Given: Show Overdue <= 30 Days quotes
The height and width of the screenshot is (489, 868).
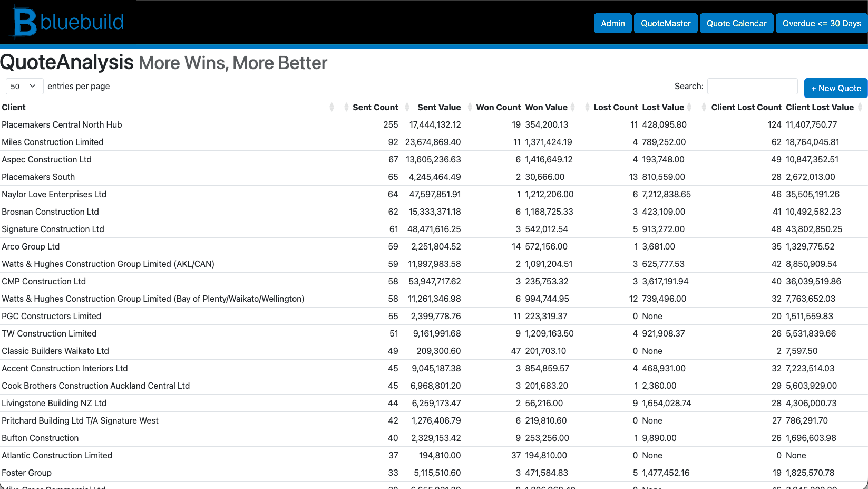Looking at the screenshot, I should point(822,23).
